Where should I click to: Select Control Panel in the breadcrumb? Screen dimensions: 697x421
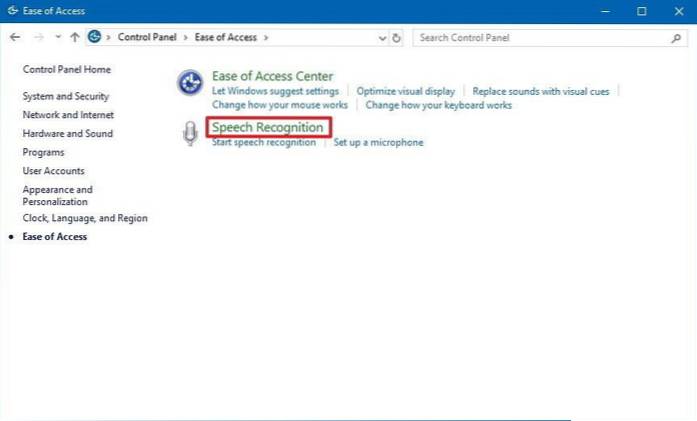147,37
